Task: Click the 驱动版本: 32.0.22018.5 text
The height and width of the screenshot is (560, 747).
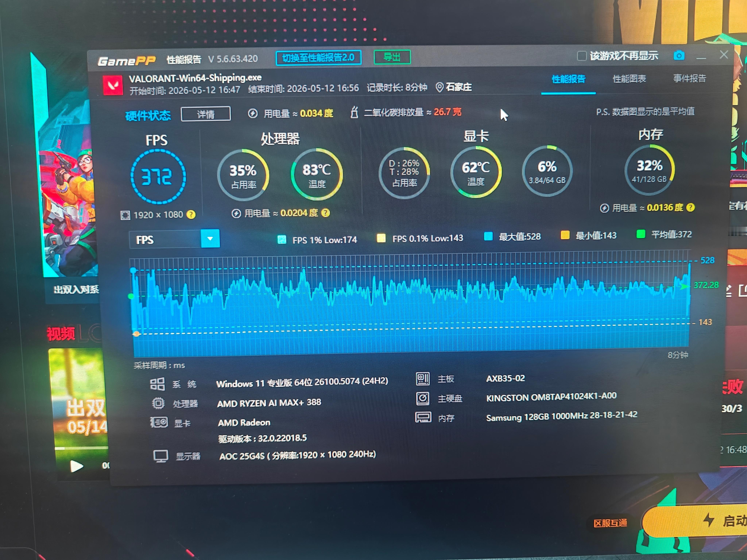Action: click(263, 438)
